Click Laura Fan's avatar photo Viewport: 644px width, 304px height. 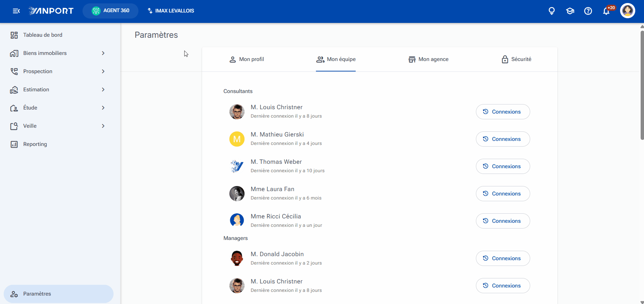coord(237,194)
